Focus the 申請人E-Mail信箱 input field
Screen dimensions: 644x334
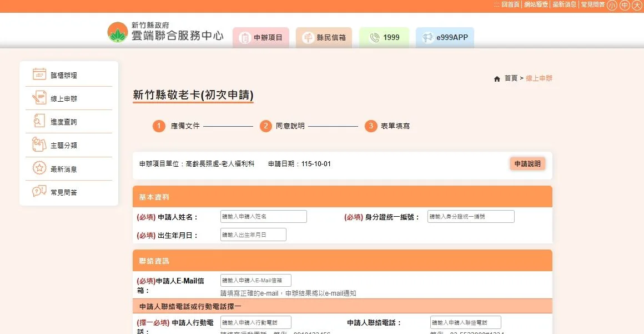pos(255,280)
